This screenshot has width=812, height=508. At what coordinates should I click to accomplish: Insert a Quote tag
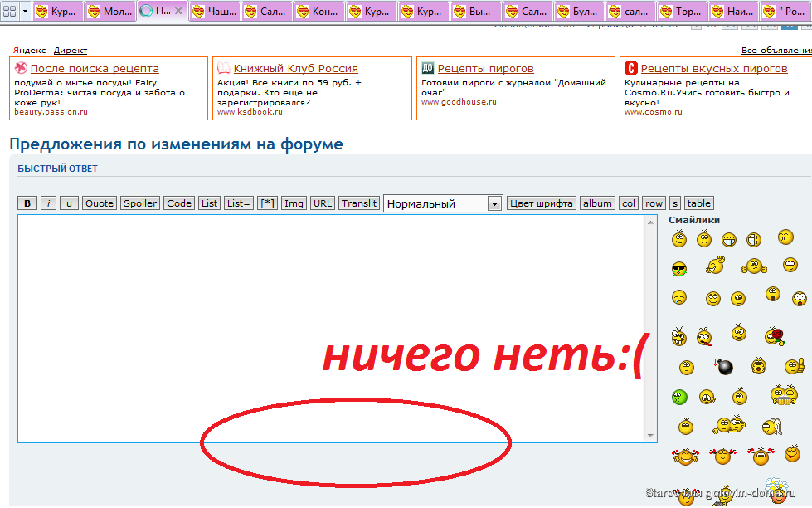point(100,203)
